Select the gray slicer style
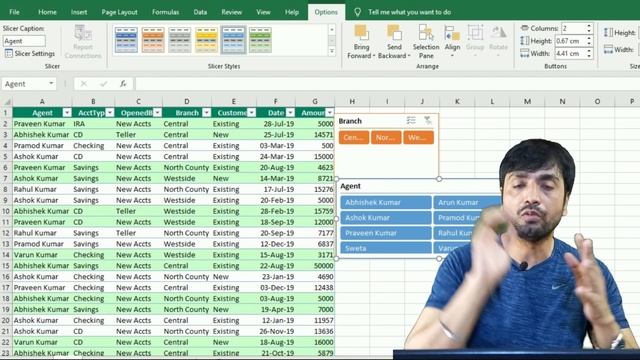The width and height of the screenshot is (640, 360). [x=180, y=40]
